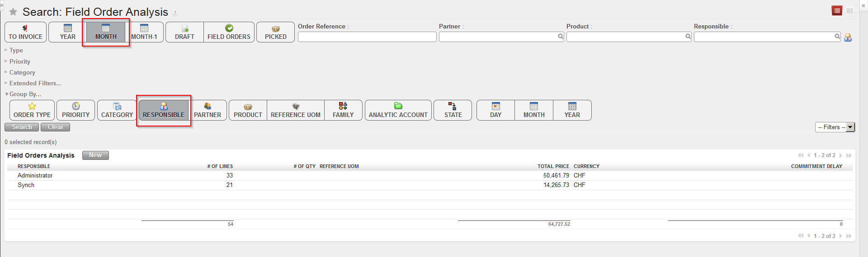Collapse right sidebar arrow
Image resolution: width=868 pixels, height=257 pixels.
click(863, 5)
